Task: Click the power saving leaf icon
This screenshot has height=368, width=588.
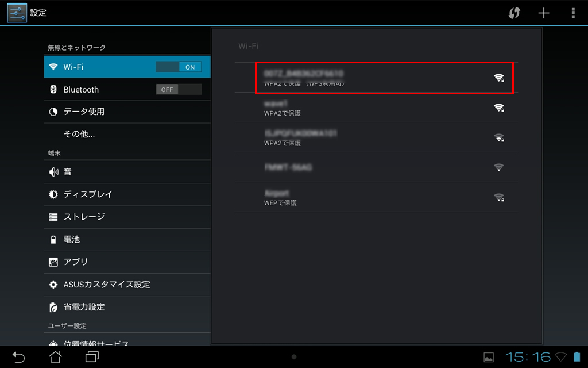Action: [x=53, y=307]
